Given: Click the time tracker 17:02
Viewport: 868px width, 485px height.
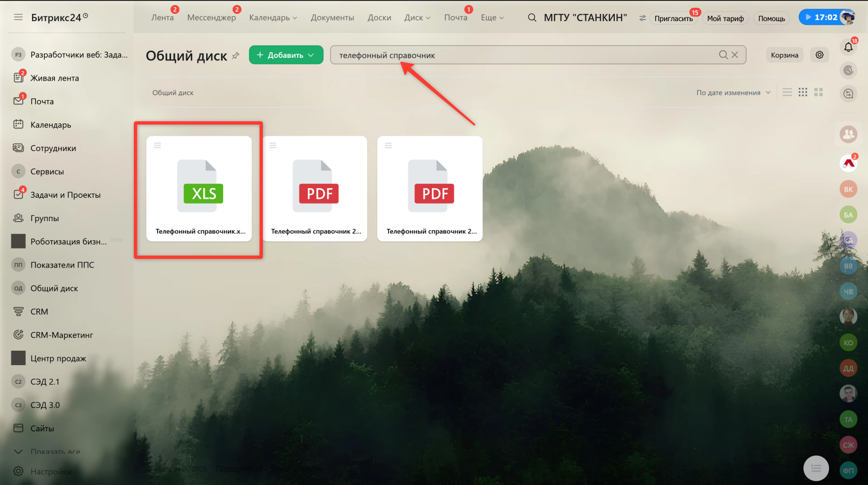Looking at the screenshot, I should click(822, 17).
